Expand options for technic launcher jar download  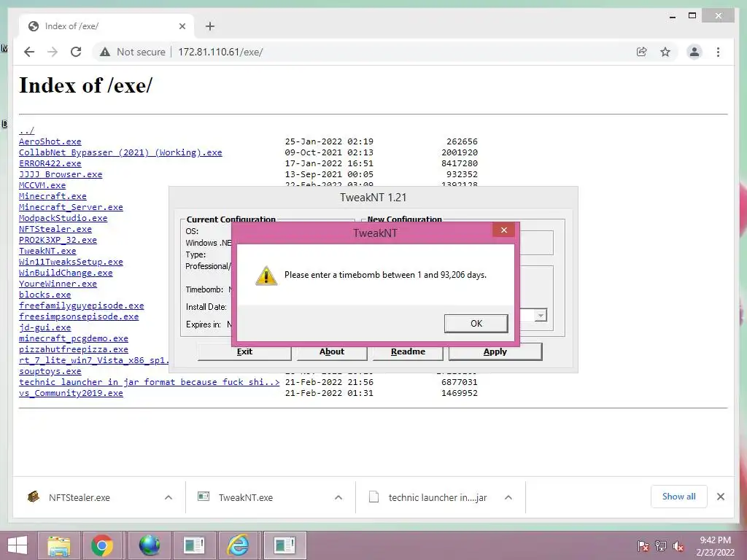[508, 497]
